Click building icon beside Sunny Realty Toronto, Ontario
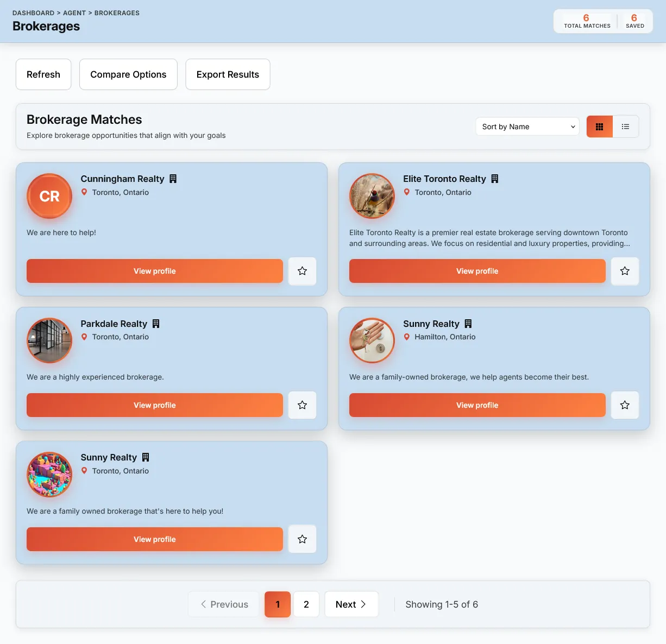 (146, 457)
